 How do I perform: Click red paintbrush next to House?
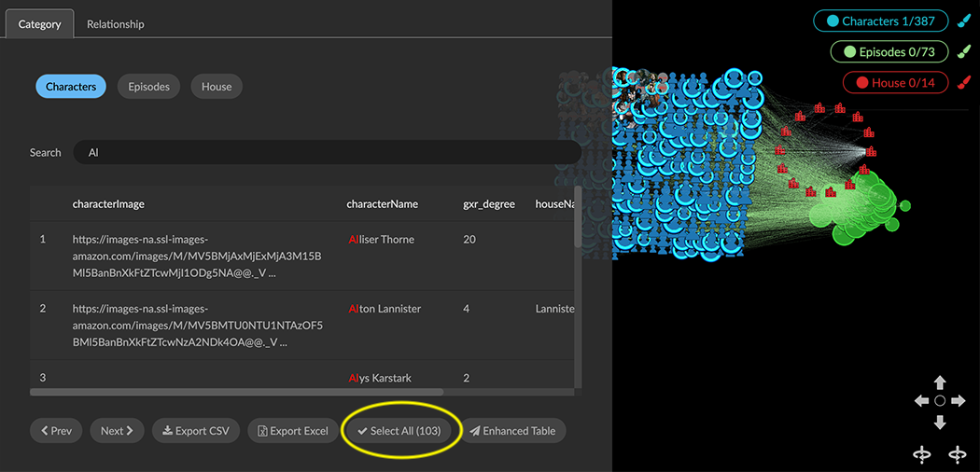pyautogui.click(x=963, y=82)
